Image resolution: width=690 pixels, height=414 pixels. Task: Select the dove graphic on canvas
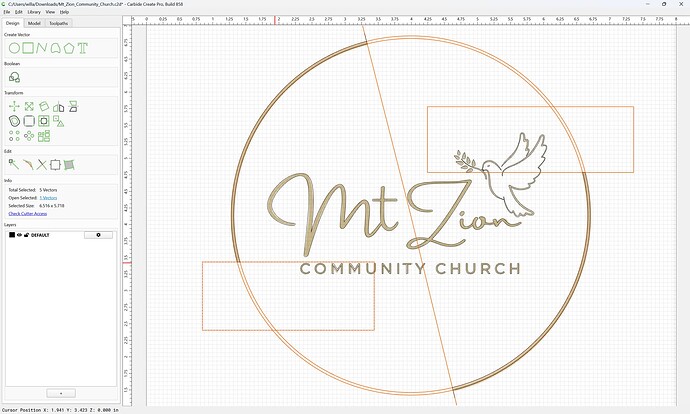(x=502, y=175)
